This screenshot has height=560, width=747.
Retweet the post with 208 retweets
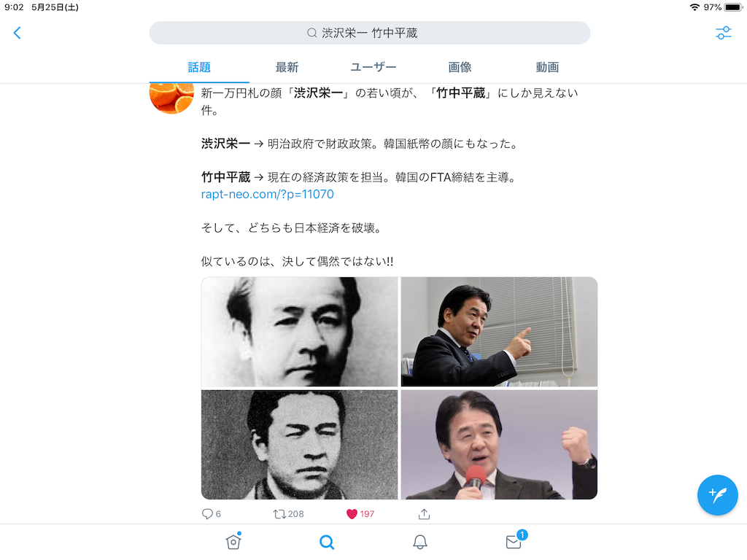(279, 514)
